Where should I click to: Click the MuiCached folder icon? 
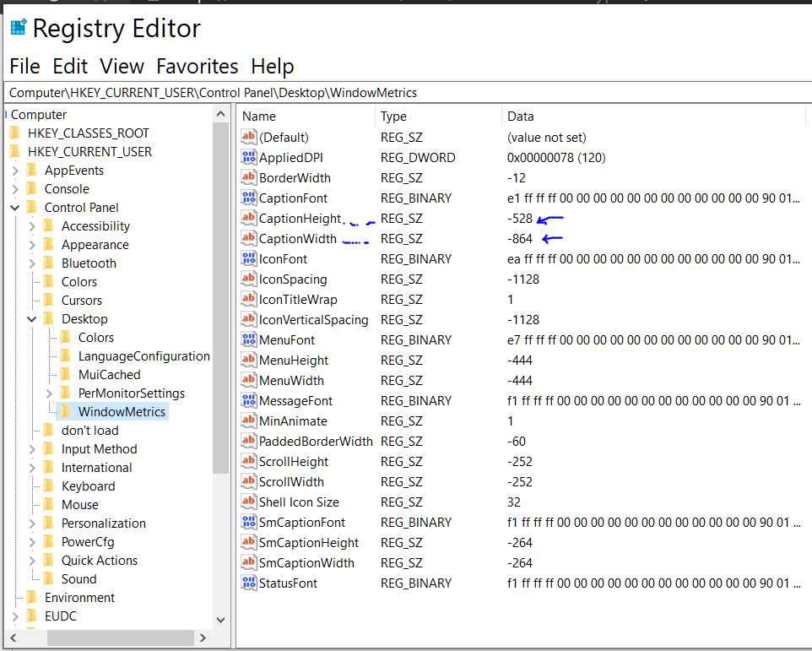(65, 374)
